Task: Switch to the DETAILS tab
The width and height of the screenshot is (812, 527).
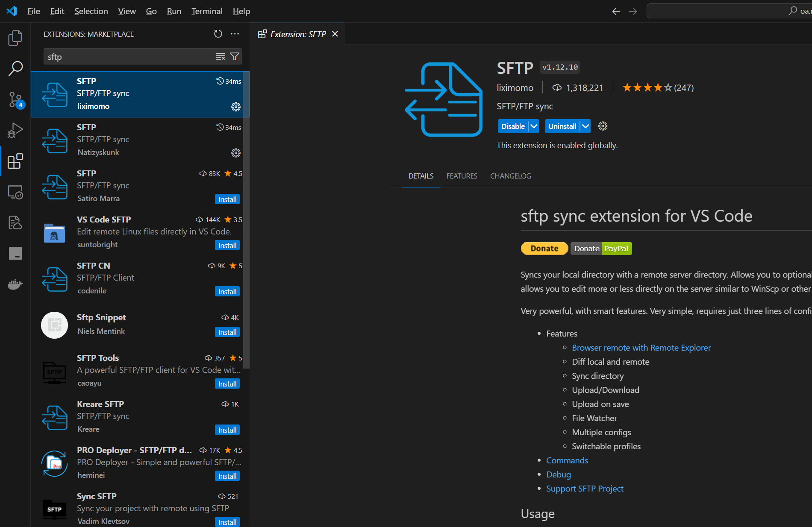Action: point(421,176)
